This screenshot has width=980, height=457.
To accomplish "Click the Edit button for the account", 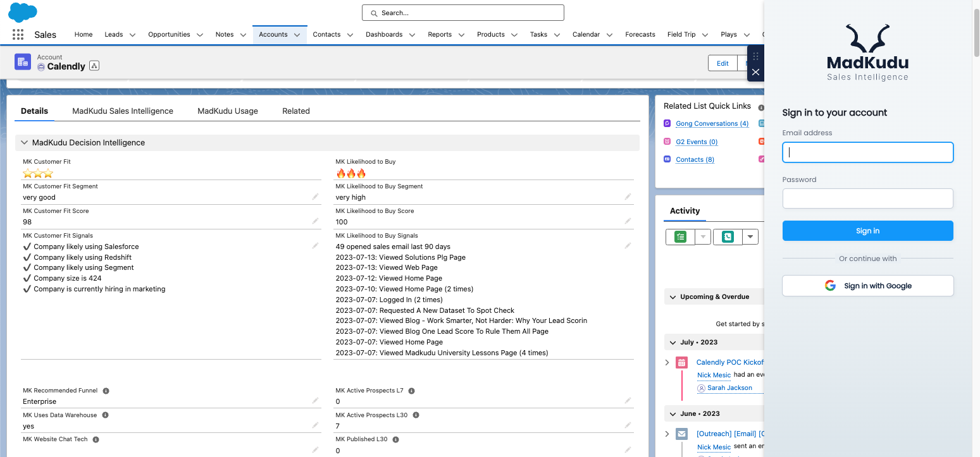I will pos(723,63).
